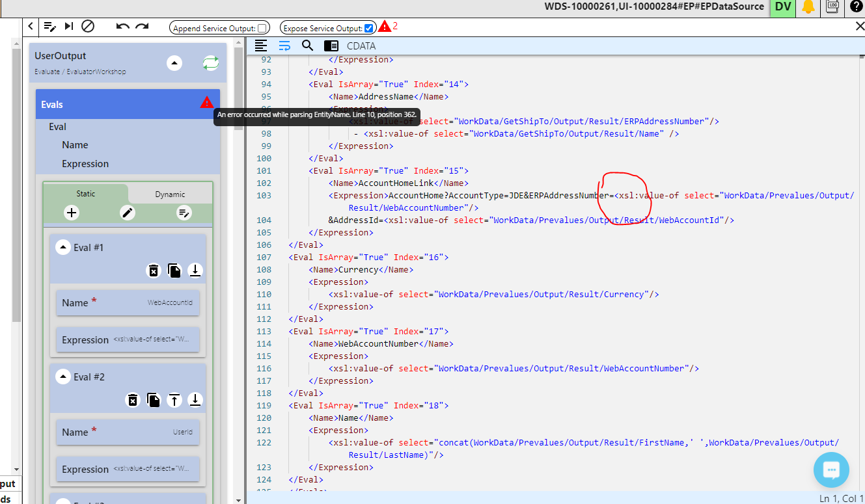Image resolution: width=865 pixels, height=504 pixels.
Task: Select the Name tree item under Eval
Action: 75,145
